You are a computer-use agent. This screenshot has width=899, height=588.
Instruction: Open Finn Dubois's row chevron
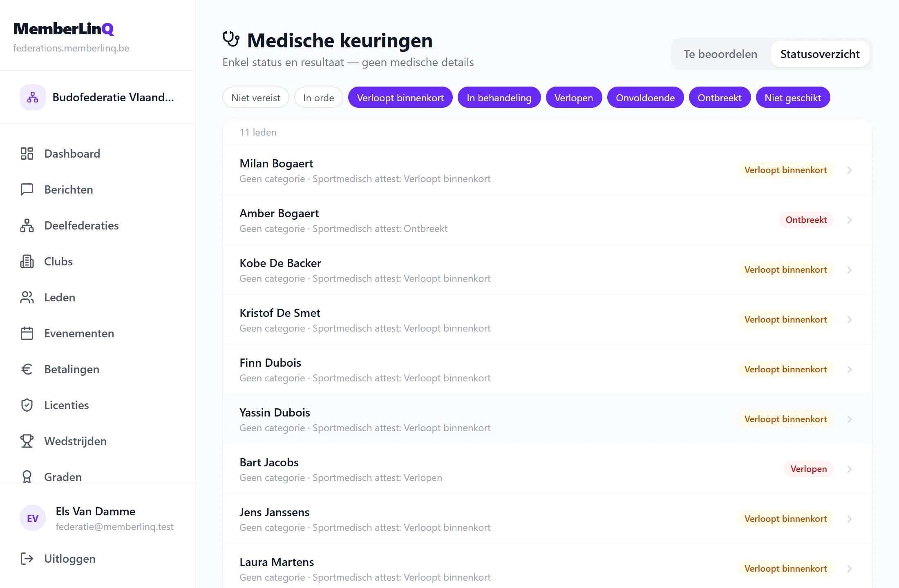850,370
